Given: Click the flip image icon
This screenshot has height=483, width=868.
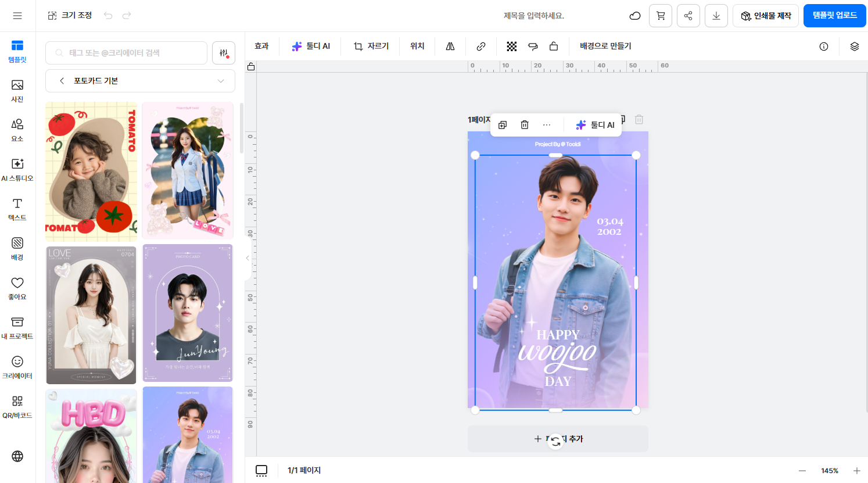Looking at the screenshot, I should pos(450,46).
